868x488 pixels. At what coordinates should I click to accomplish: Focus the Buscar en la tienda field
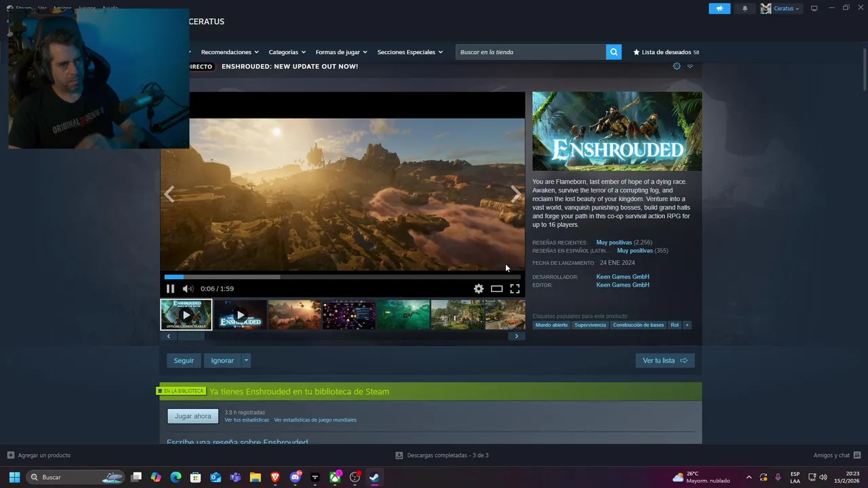click(x=531, y=52)
